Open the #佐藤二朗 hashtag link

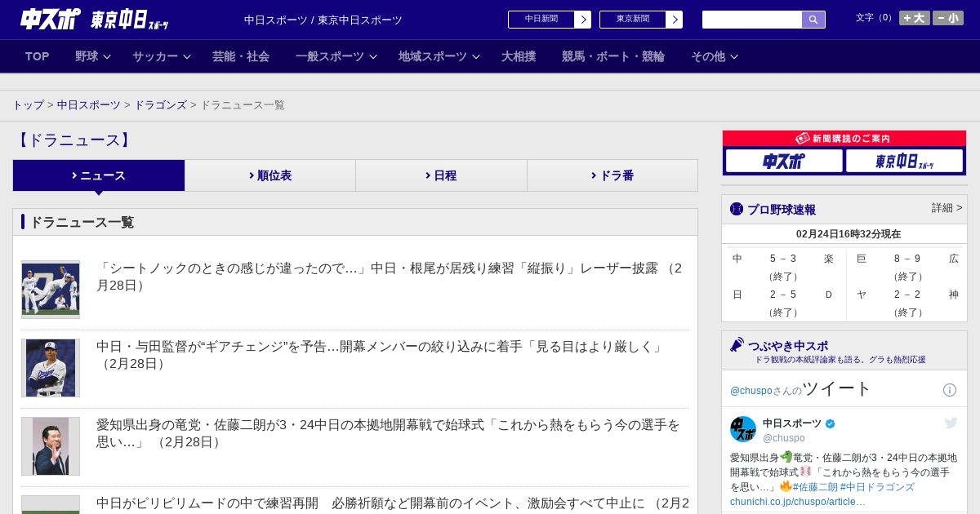(x=814, y=487)
